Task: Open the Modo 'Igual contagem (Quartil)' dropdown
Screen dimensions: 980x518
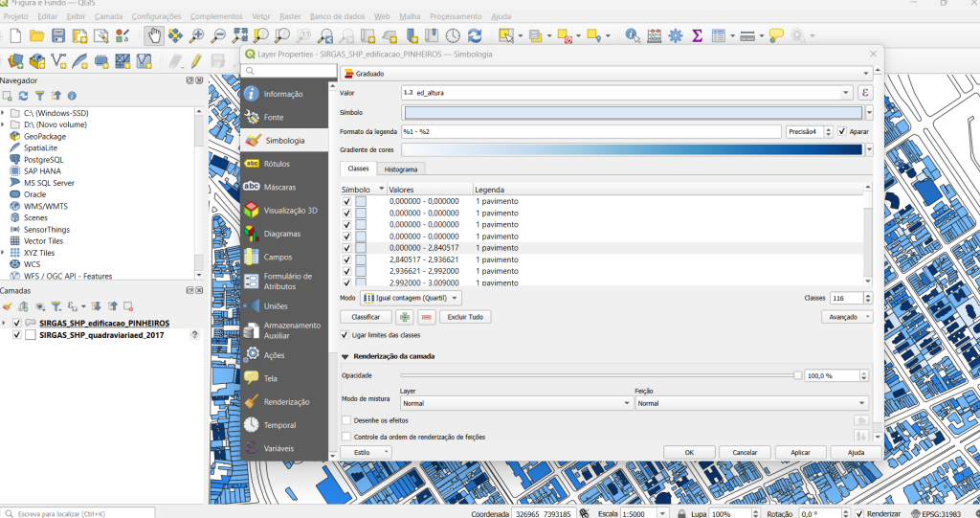Action: tap(411, 299)
